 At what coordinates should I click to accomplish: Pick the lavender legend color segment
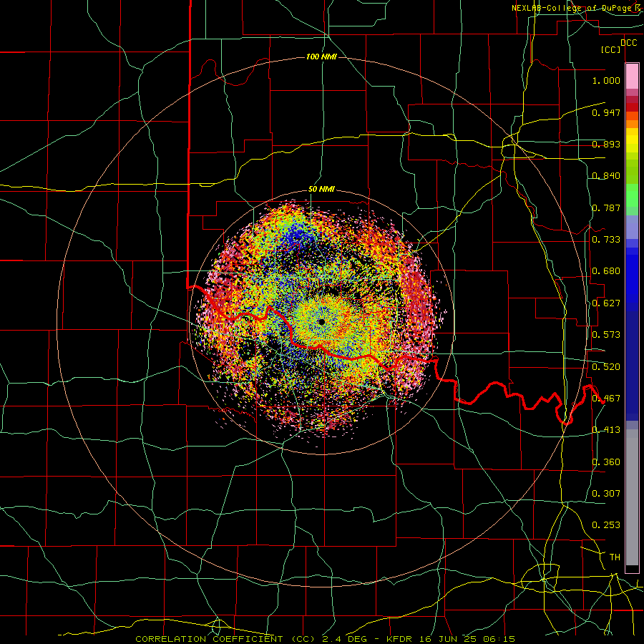click(x=632, y=227)
